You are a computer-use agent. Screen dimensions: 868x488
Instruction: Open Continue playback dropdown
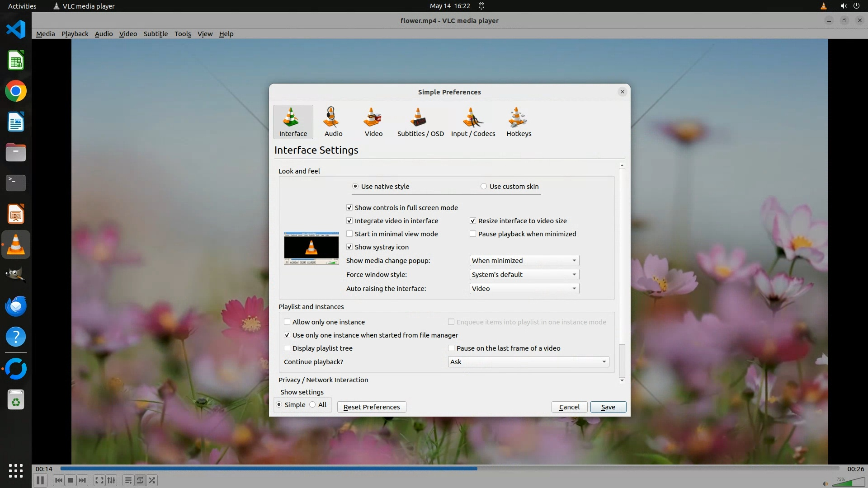click(528, 362)
